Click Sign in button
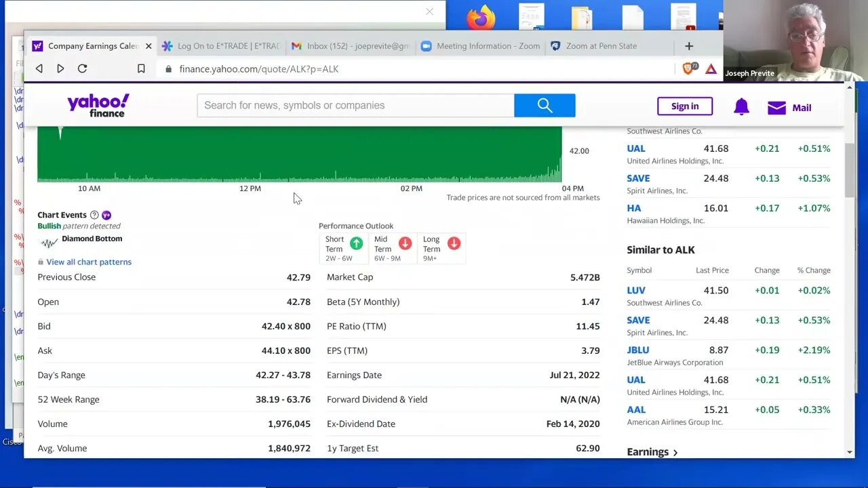Viewport: 868px width, 488px height. click(x=685, y=106)
